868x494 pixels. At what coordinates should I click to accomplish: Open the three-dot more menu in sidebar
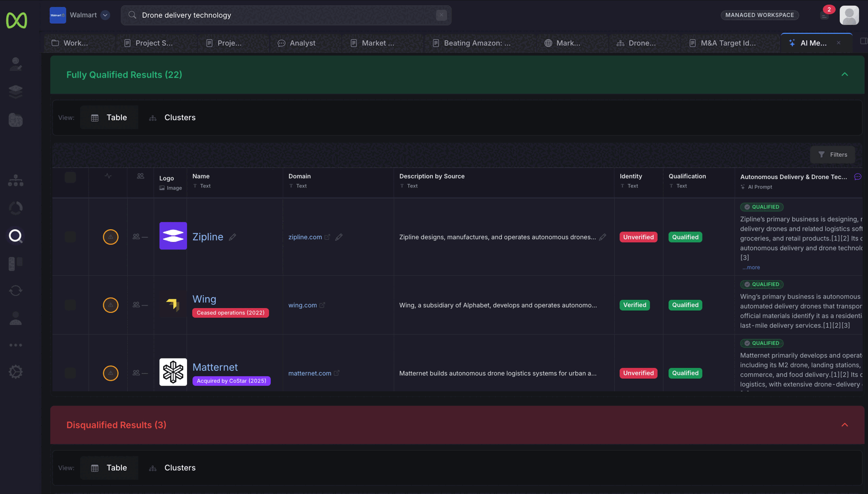point(16,345)
